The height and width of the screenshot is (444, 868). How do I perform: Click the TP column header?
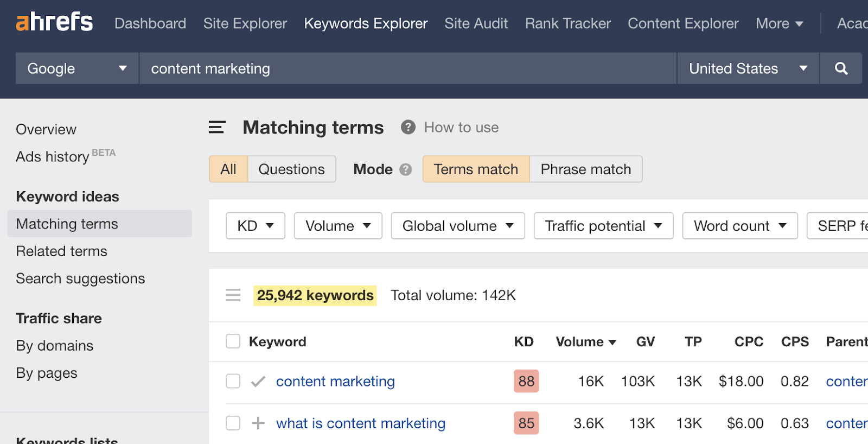click(x=693, y=342)
